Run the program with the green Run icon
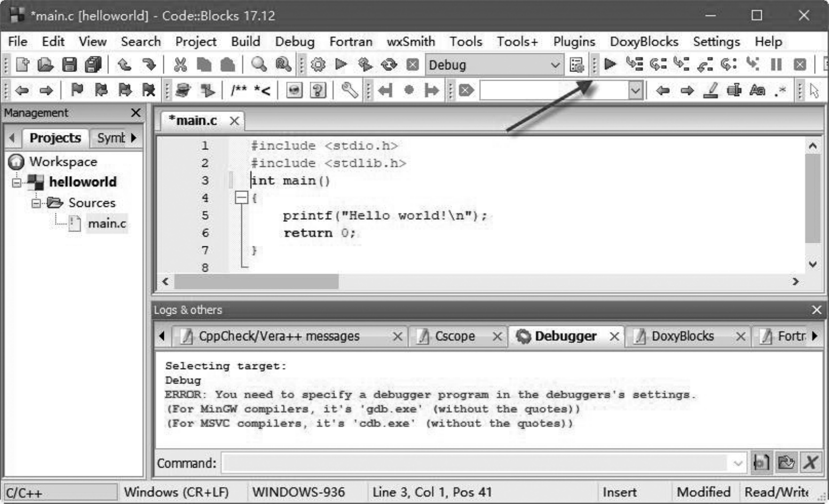829x504 pixels. [341, 65]
